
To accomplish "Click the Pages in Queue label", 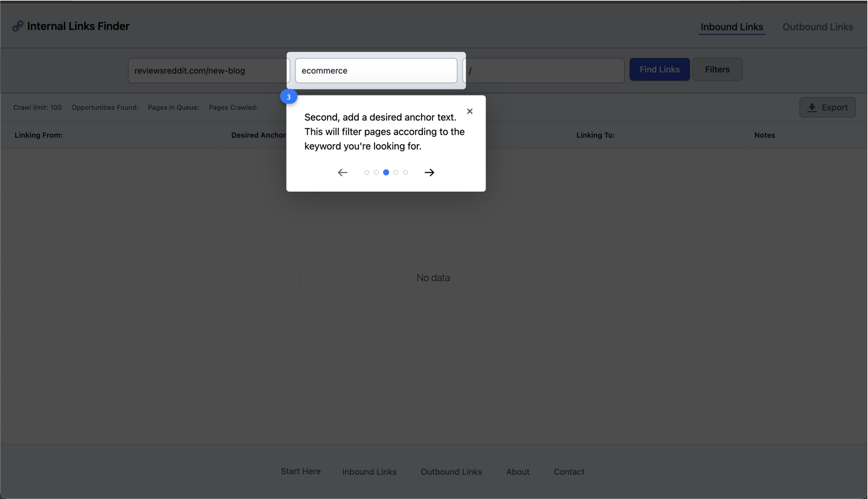I will click(173, 107).
